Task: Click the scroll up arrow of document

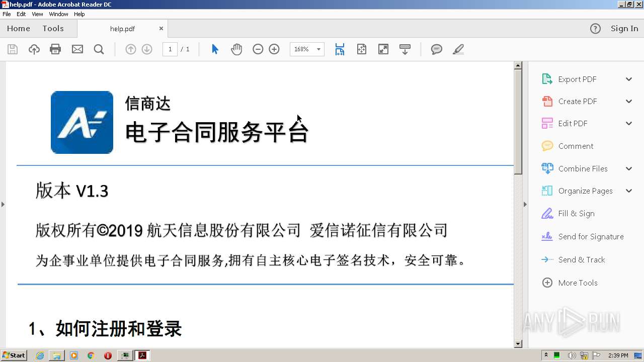Action: click(518, 65)
